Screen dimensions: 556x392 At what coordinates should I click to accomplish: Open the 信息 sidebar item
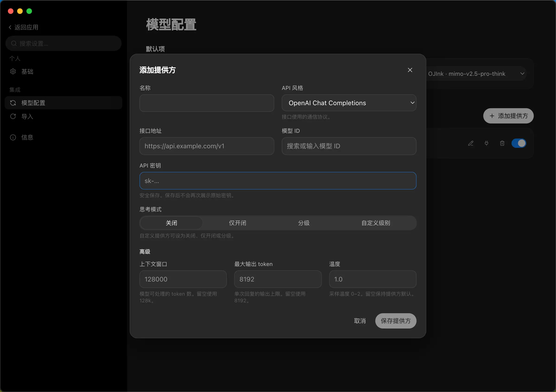[x=63, y=138]
